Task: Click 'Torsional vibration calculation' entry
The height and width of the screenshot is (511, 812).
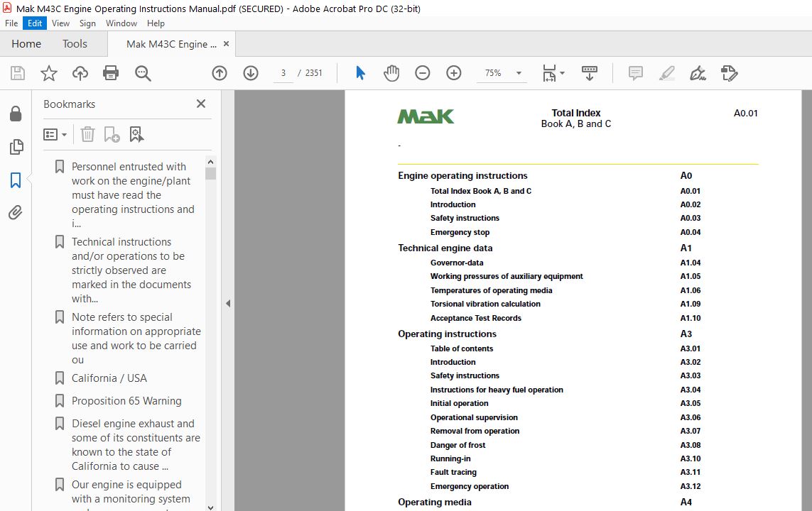Action: coord(485,304)
